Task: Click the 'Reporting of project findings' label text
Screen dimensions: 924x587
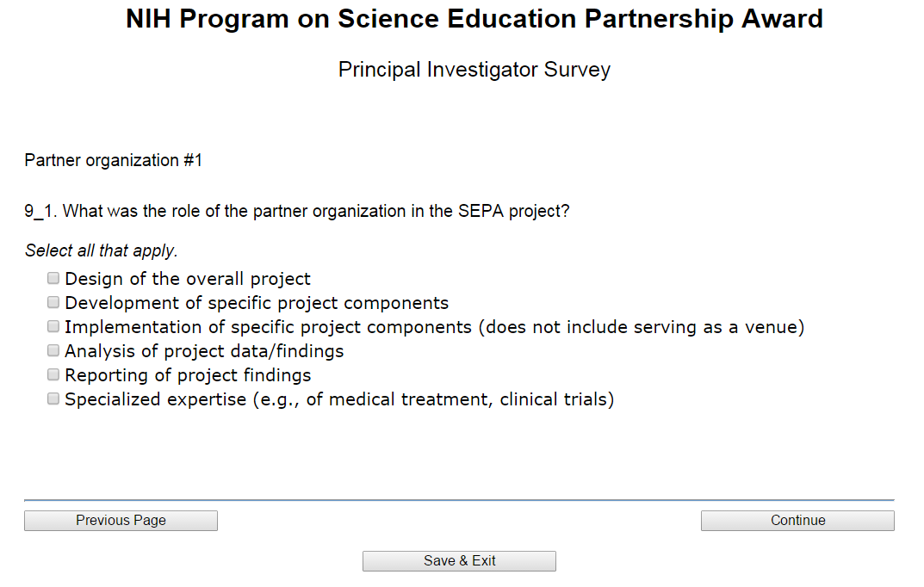Action: coord(188,375)
